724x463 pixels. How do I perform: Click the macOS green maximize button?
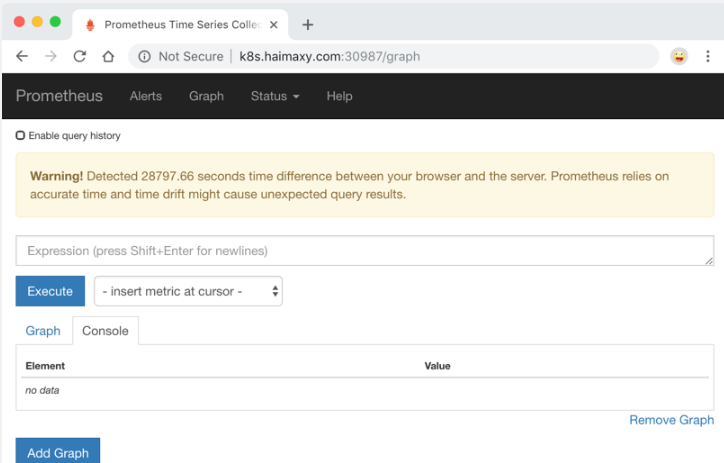pyautogui.click(x=55, y=22)
